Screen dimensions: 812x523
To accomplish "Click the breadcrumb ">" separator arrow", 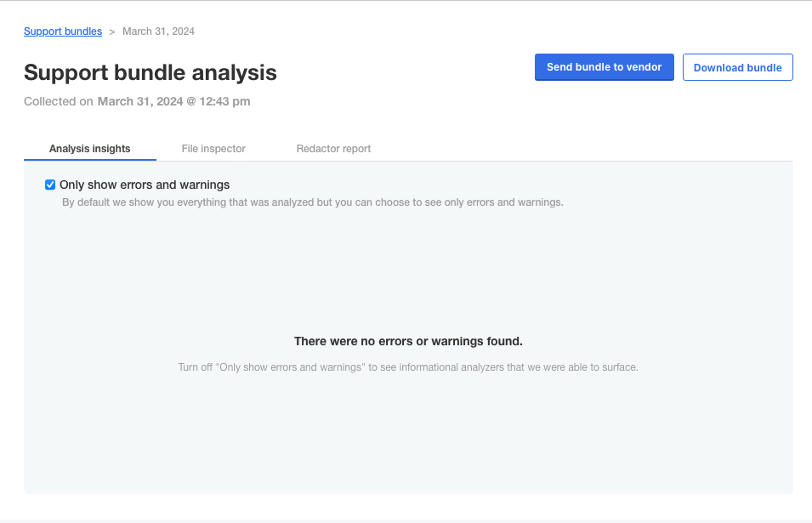I will (x=112, y=31).
